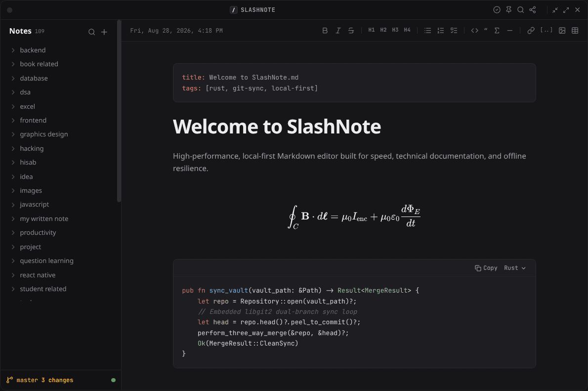Insert an H4 heading
This screenshot has width=588, height=391.
(407, 30)
